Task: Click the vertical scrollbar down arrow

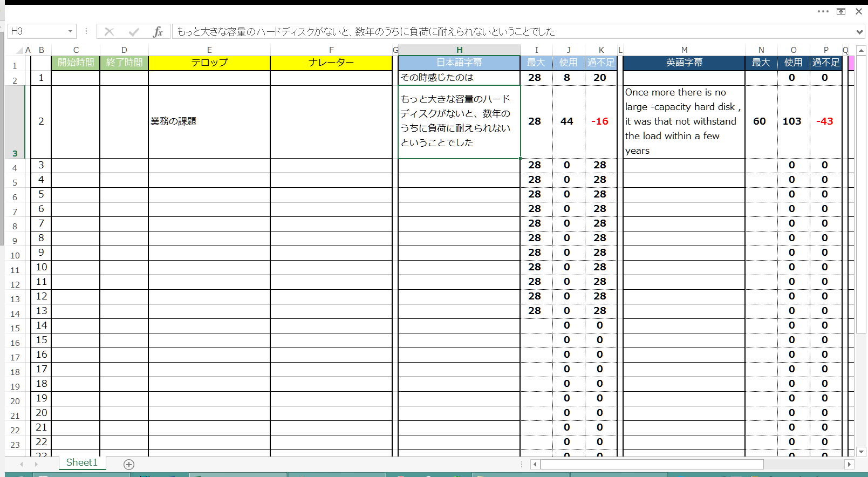Action: pos(861,451)
